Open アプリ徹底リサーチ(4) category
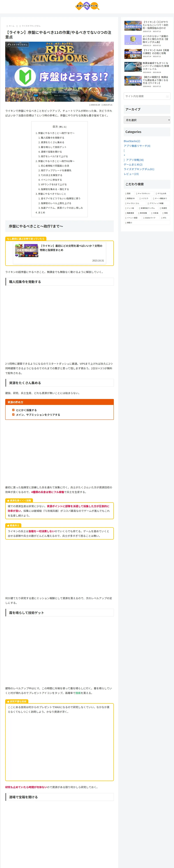The image size is (174, 868). (x=137, y=146)
